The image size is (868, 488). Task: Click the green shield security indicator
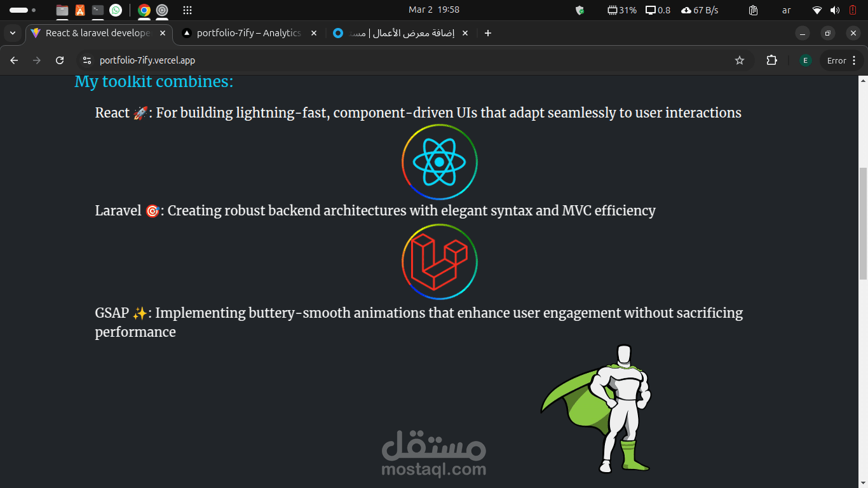(580, 10)
